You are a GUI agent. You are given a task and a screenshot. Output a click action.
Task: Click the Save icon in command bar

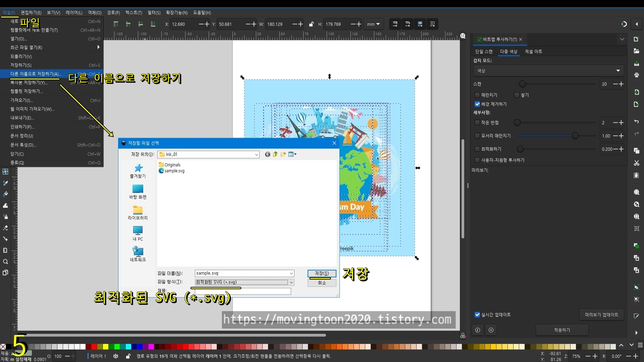(636, 63)
